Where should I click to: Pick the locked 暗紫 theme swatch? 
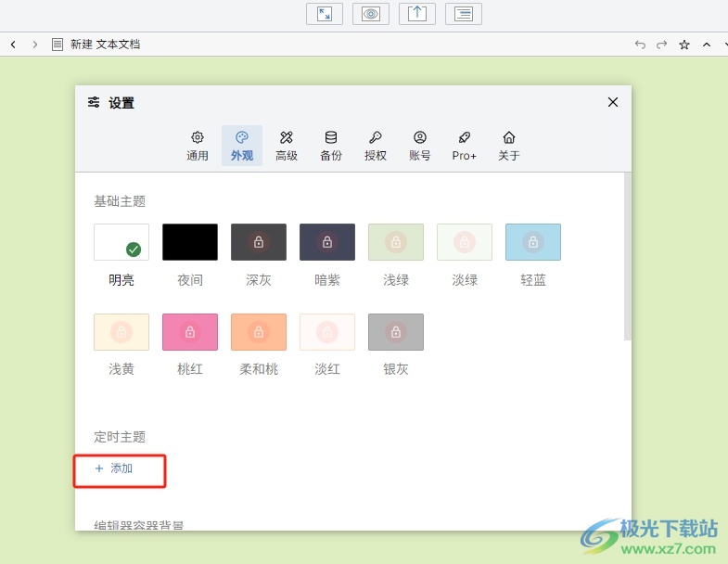pos(327,242)
